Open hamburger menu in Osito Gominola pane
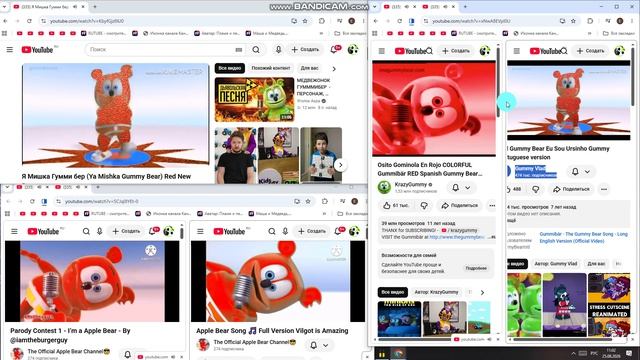Screen dimensions: 640x360 tap(382, 51)
